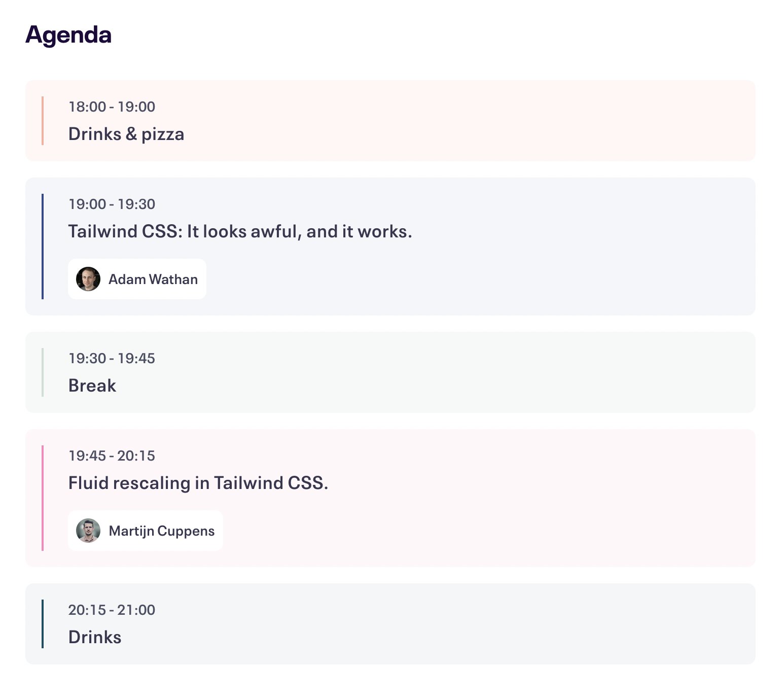Open the Tailwind CSS: It looks awful talk title

[240, 231]
